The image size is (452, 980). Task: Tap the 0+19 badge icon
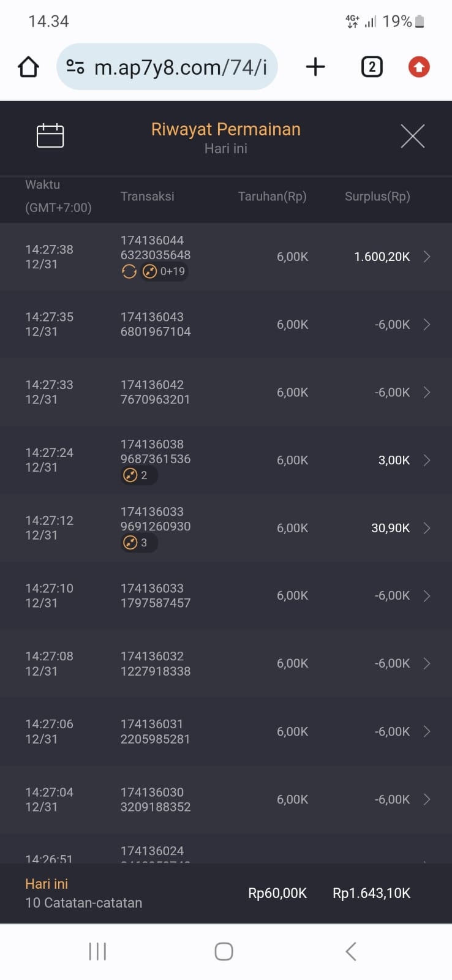[164, 271]
